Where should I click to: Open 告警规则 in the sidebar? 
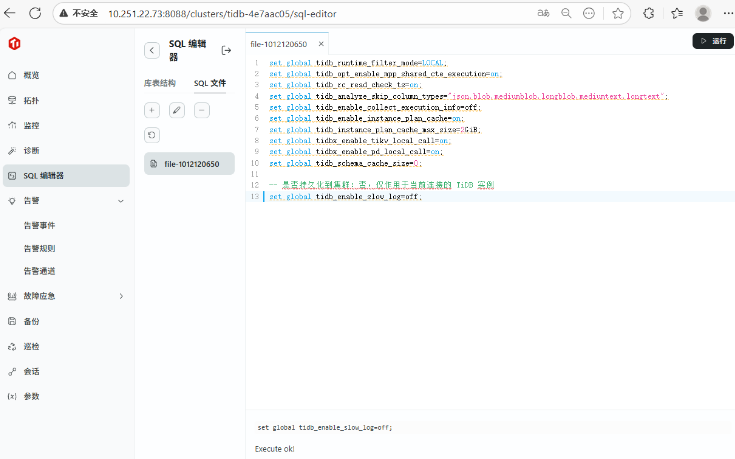pos(40,248)
